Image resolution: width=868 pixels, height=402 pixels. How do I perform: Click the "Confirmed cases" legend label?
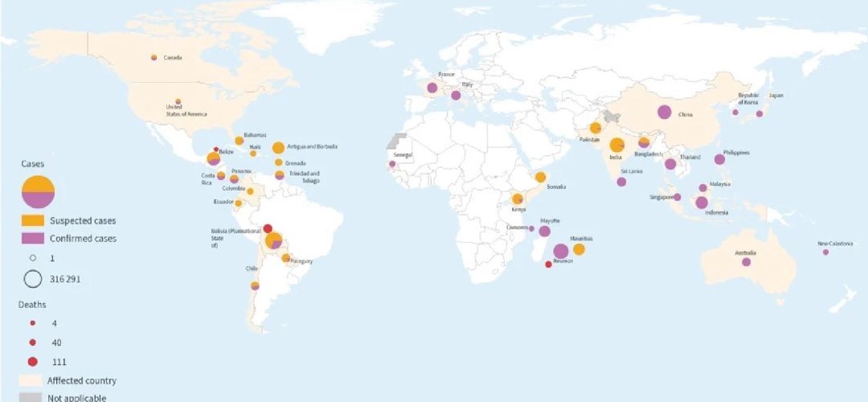coord(83,239)
